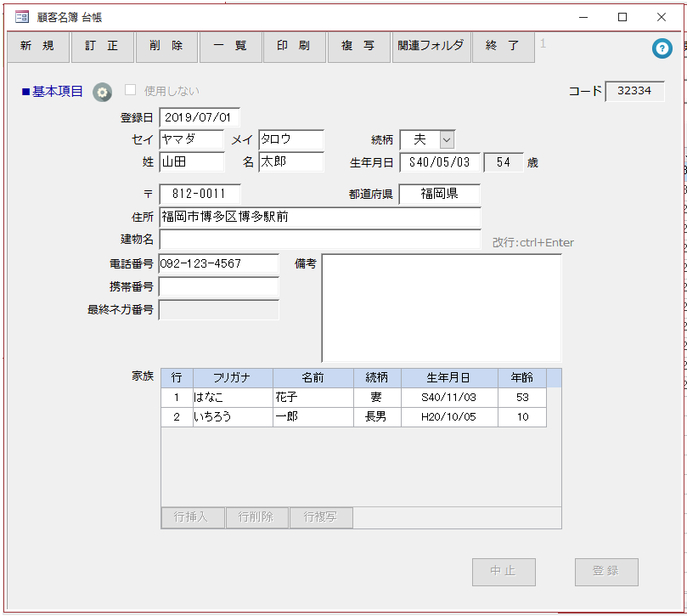Open the 続柄 relationship dropdown
687x616 pixels.
(445, 139)
